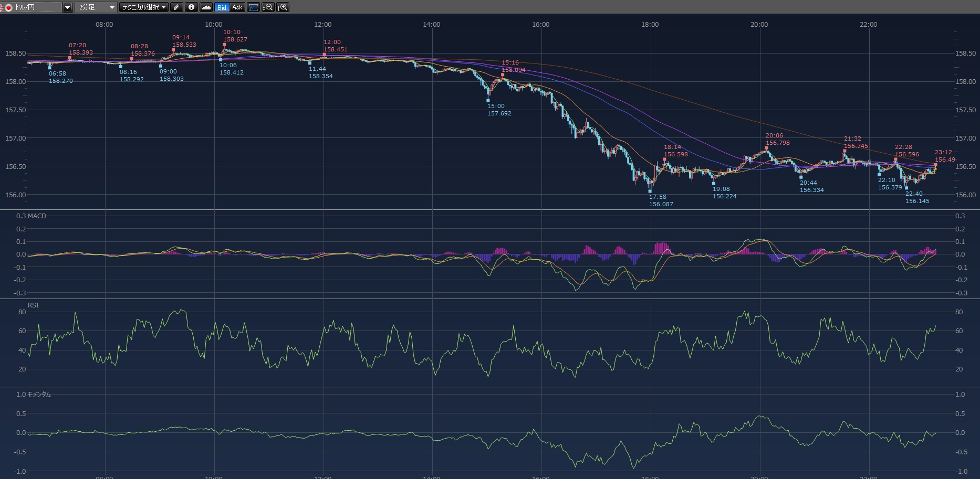Toggle Bid price display
The width and height of the screenshot is (980, 479).
point(222,7)
